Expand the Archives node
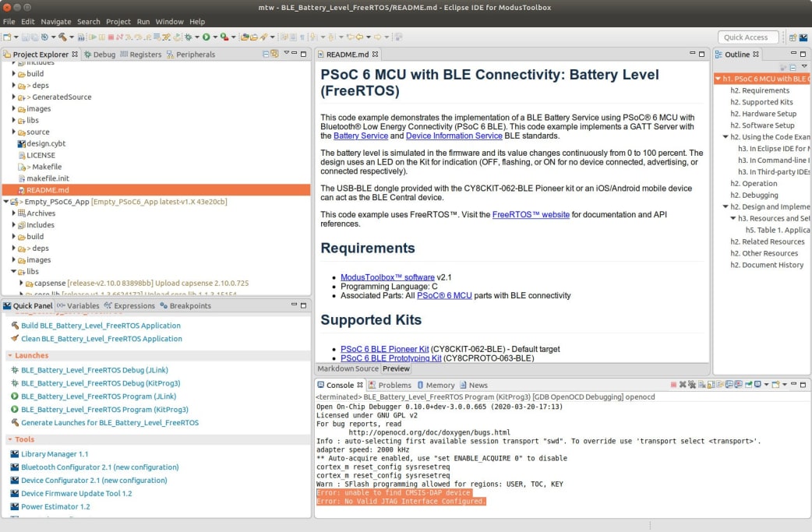 click(13, 213)
